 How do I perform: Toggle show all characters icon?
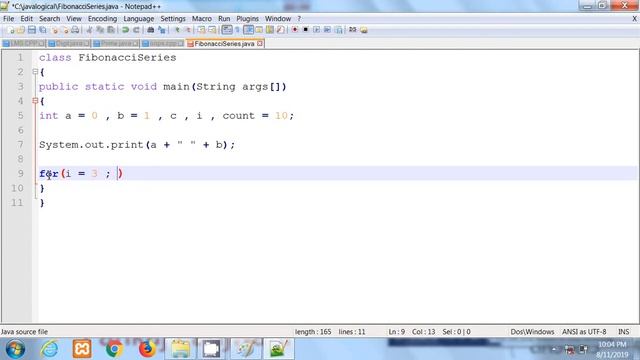coord(237,30)
